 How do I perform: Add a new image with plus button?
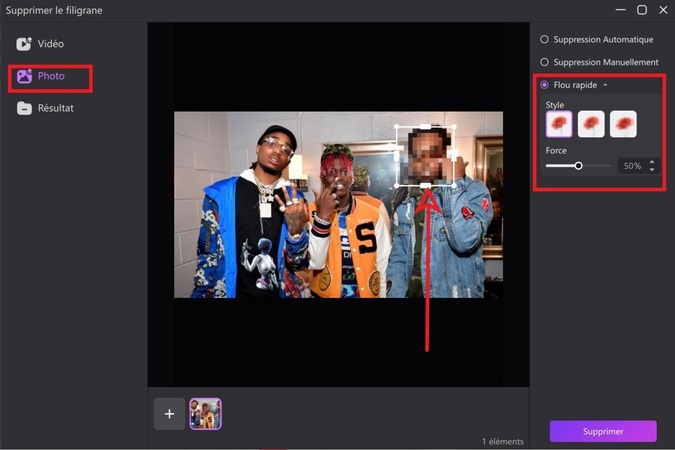[x=170, y=414]
